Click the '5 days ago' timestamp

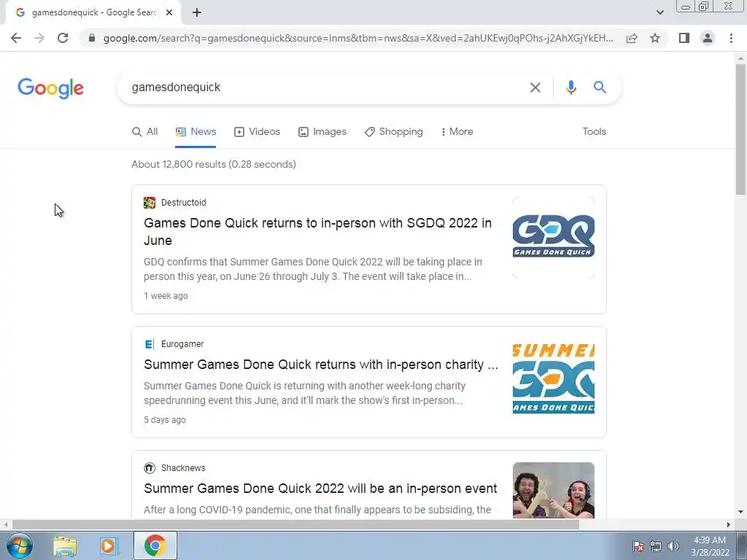coord(165,419)
